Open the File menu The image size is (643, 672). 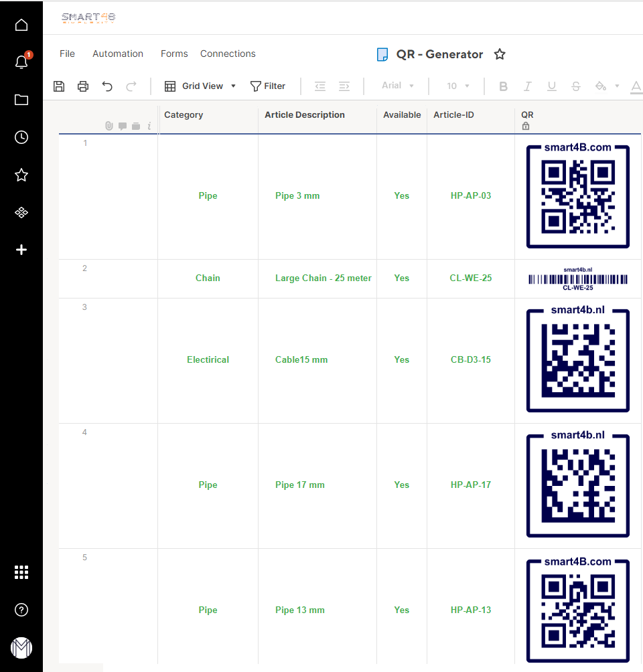67,54
